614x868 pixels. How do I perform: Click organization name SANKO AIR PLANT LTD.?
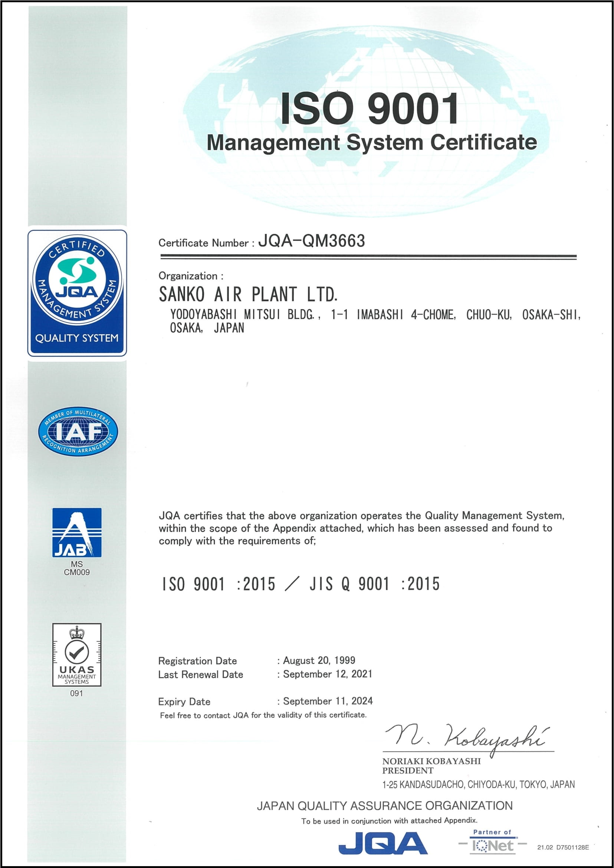[248, 294]
